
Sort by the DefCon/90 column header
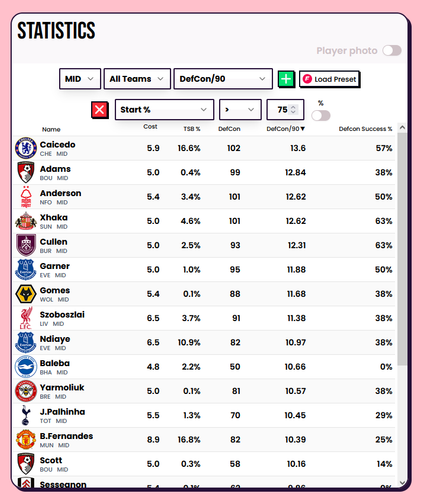pos(285,129)
